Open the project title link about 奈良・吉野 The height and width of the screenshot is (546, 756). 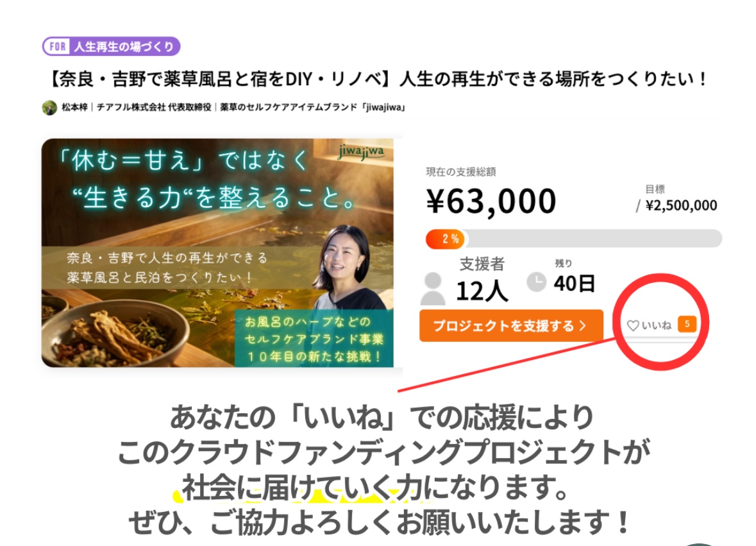click(x=378, y=79)
